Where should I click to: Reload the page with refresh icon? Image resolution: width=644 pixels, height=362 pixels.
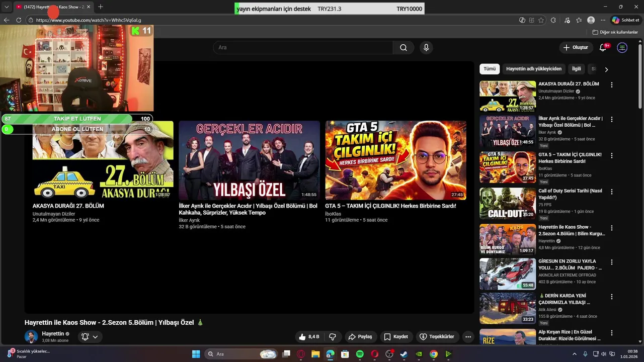pyautogui.click(x=19, y=20)
